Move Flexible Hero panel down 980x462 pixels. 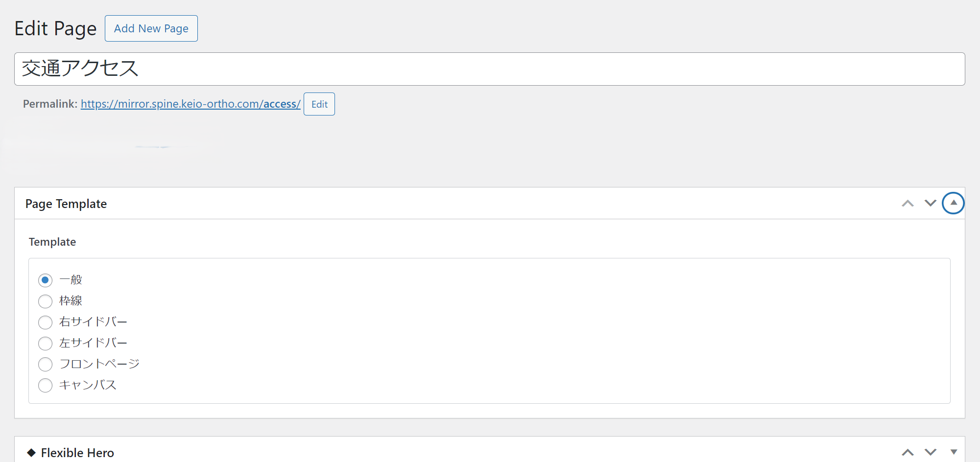(931, 452)
